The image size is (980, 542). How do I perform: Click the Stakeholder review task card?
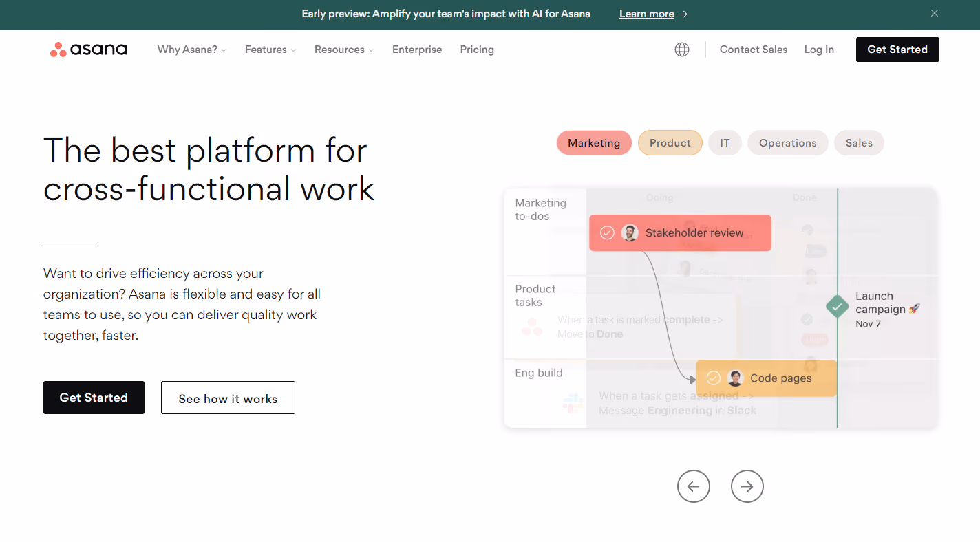tap(681, 232)
